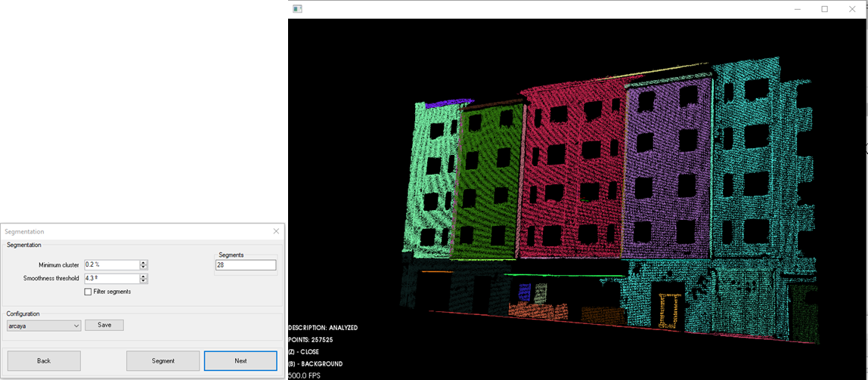Click the Smoothness threshold value field
Viewport: 868px width, 380px height.
110,279
